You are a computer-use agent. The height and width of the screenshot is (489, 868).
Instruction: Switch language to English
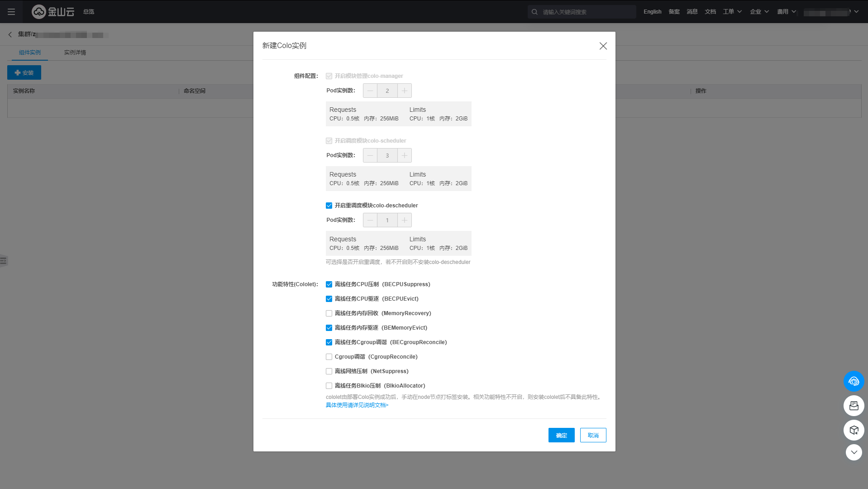[652, 12]
